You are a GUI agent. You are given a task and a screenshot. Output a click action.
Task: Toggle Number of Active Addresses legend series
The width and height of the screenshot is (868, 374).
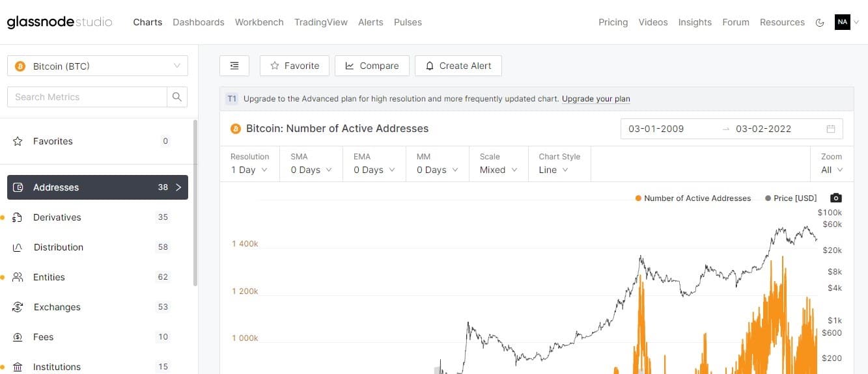coord(693,198)
